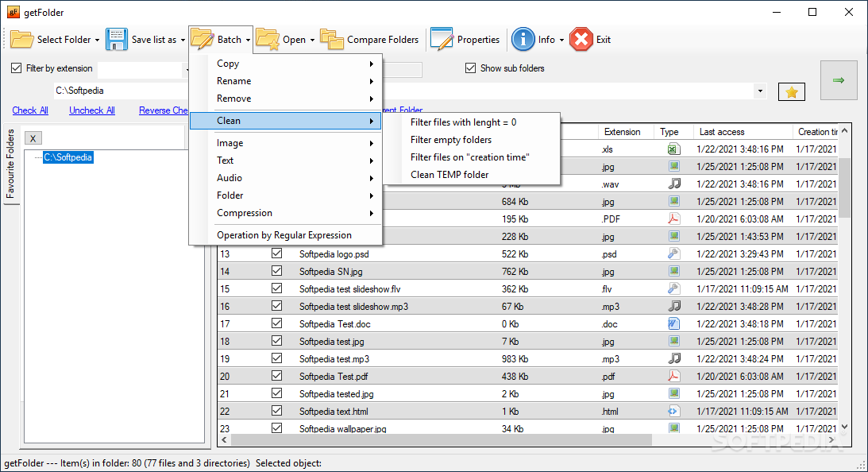Click the horizontal scrollbar of file list

442,440
